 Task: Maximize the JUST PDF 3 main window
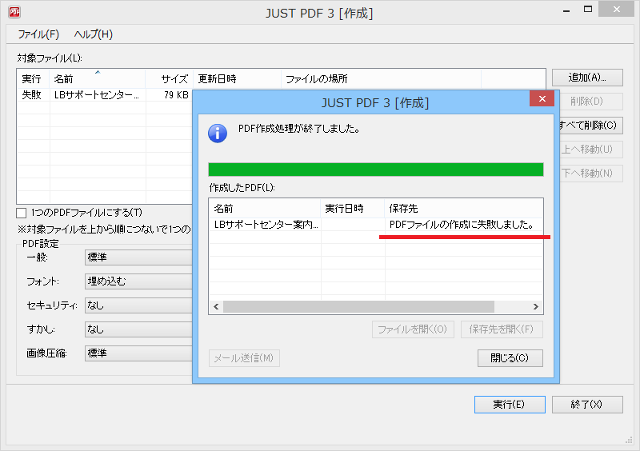coord(588,9)
